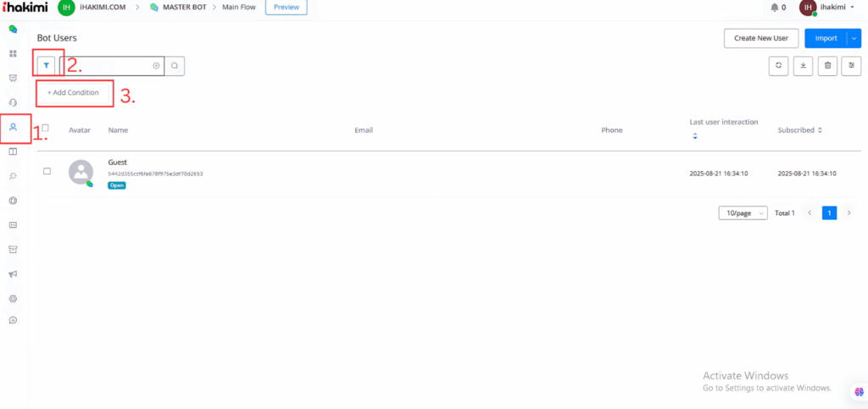This screenshot has height=409, width=868.
Task: Sort by Subscribed column
Action: coord(800,130)
